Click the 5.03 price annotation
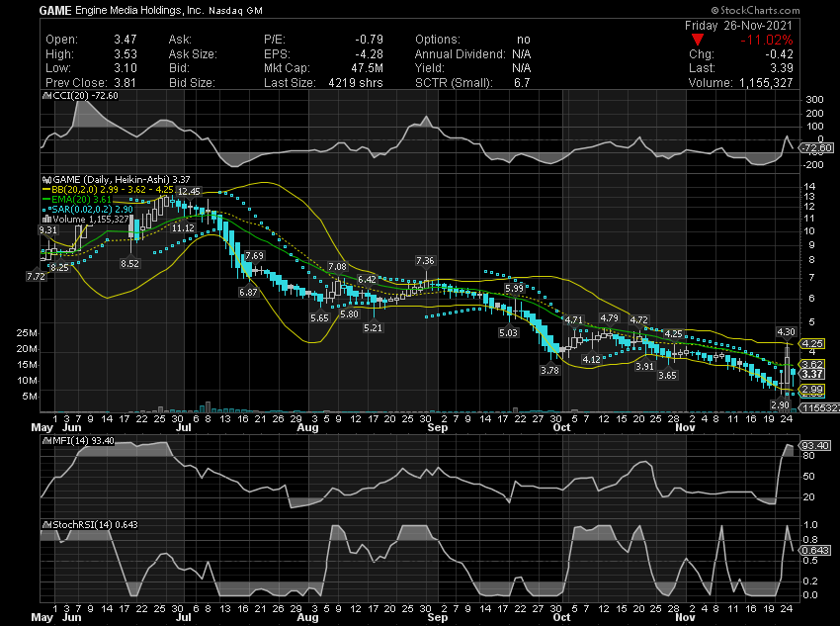Screen dimensions: 840x626 (508, 333)
